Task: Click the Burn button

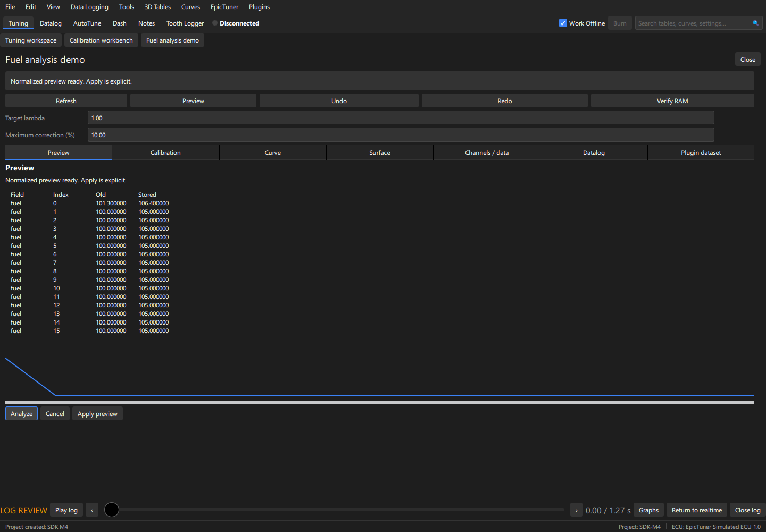Action: (x=620, y=23)
